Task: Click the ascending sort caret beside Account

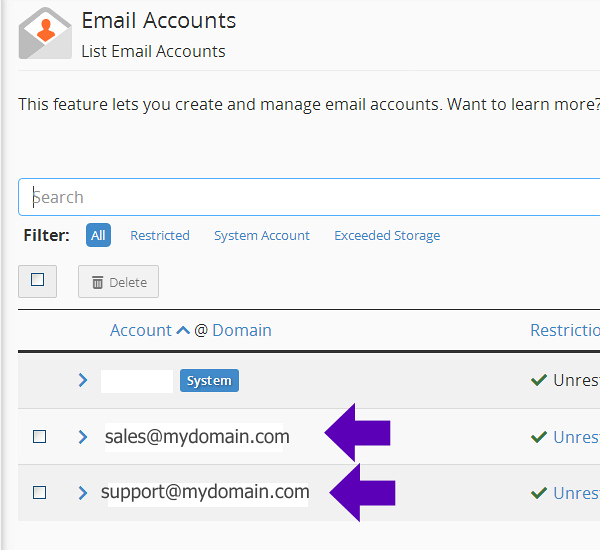Action: pos(183,331)
